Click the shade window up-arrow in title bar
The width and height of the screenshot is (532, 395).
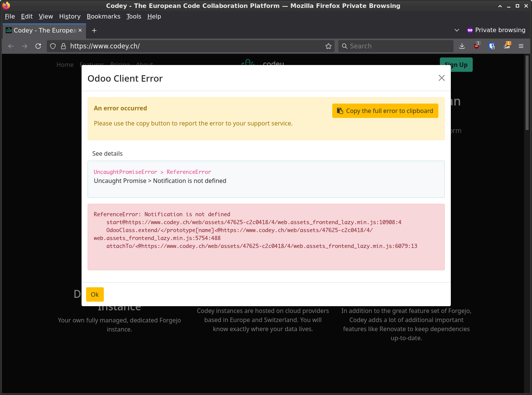point(500,6)
